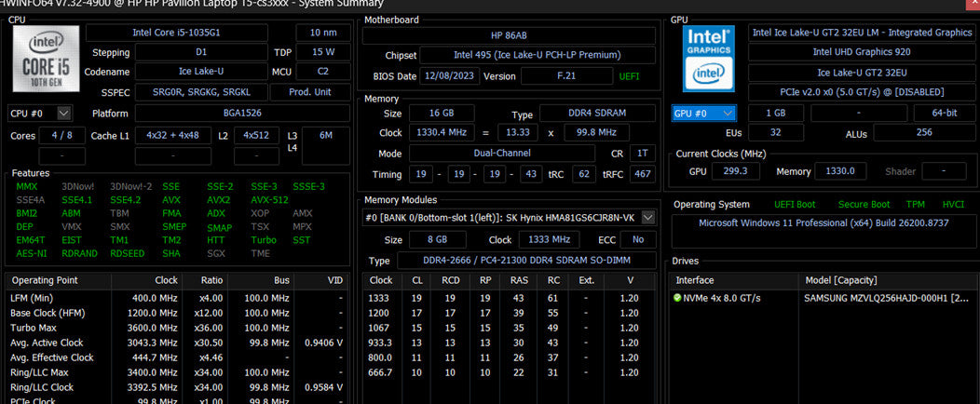Click the current GPU clock 299.3

(x=736, y=171)
